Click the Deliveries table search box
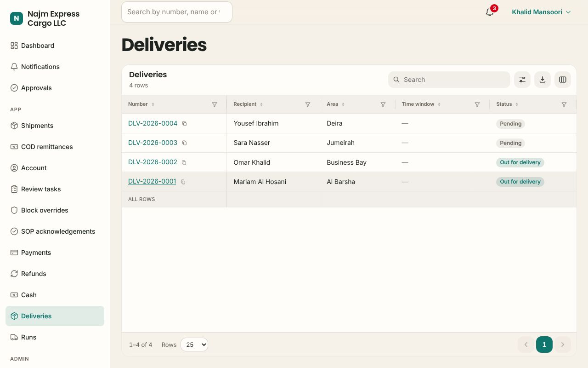Image resolution: width=588 pixels, height=368 pixels. [x=449, y=80]
